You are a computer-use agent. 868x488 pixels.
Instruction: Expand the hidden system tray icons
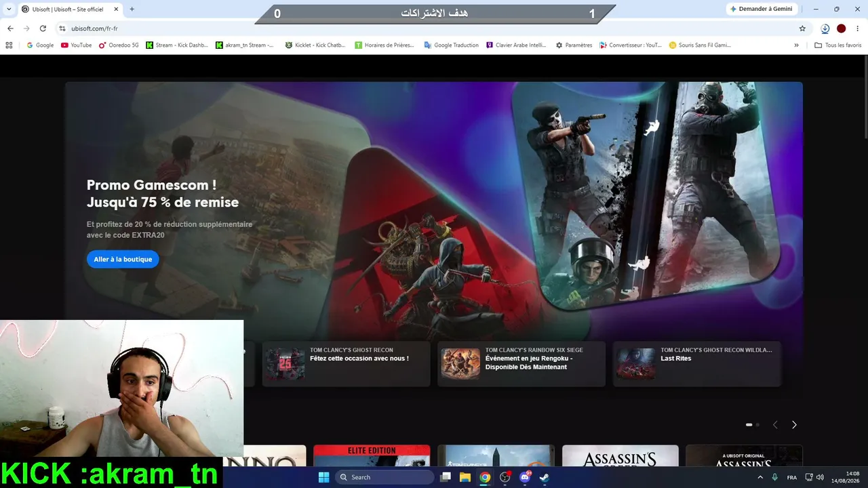tap(760, 477)
